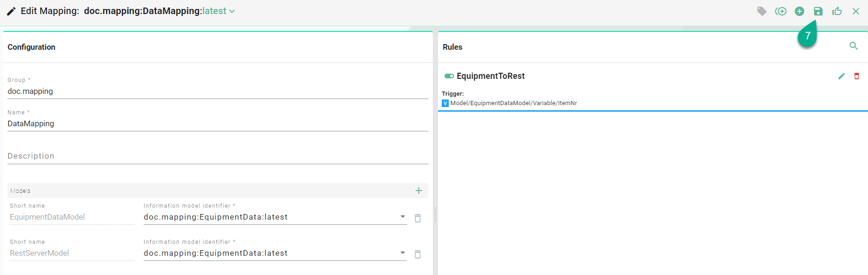Delete the EquipmentDataModel model row

[x=417, y=218]
